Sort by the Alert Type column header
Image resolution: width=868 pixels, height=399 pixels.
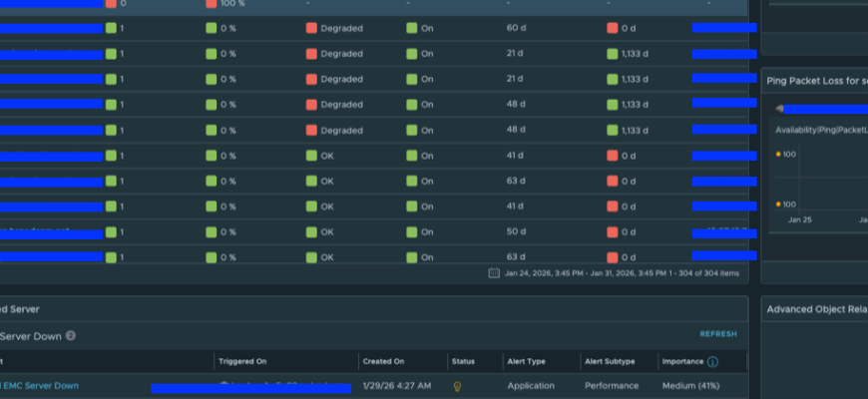point(527,361)
